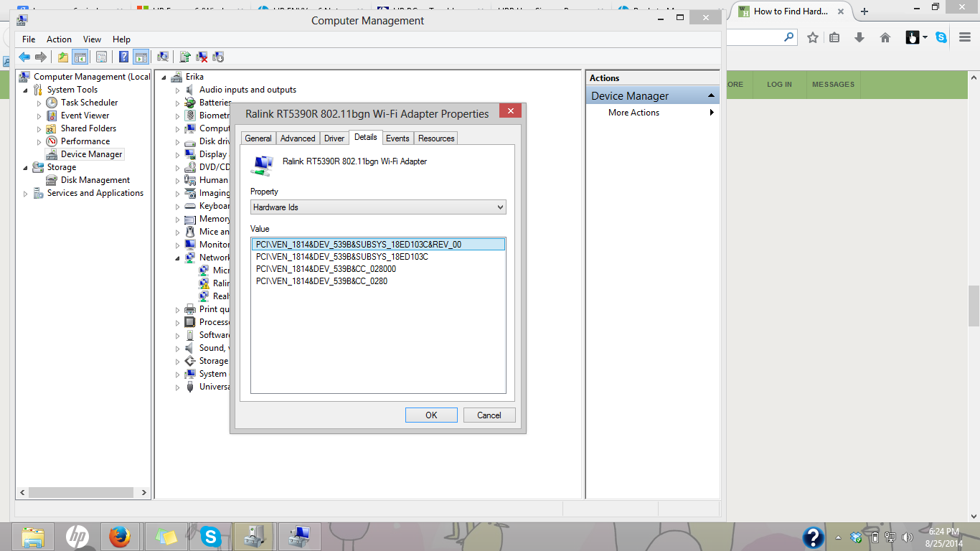Expand Audio inputs and outputs category

[x=178, y=90]
